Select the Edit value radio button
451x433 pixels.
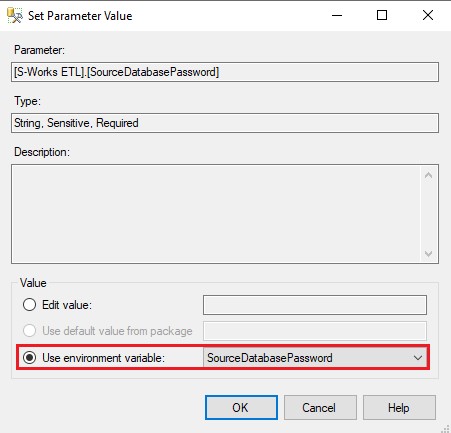(29, 304)
